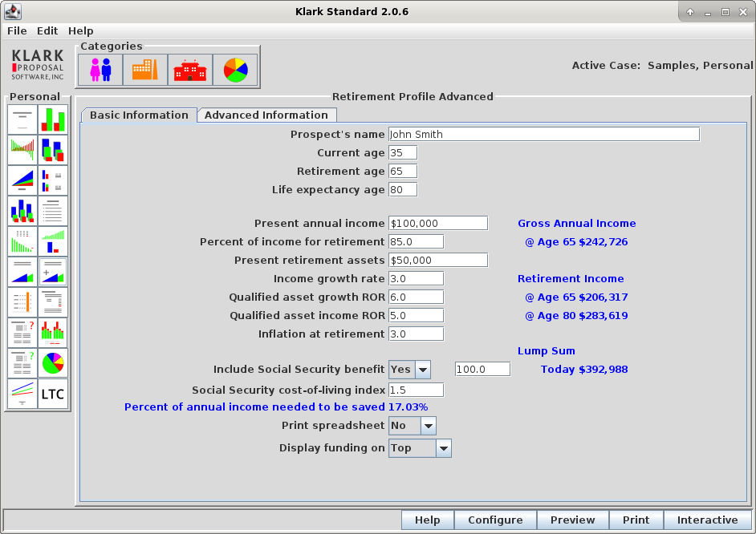Viewport: 756px width, 534px height.
Task: Click the application icon in the title bar
Action: tap(13, 11)
